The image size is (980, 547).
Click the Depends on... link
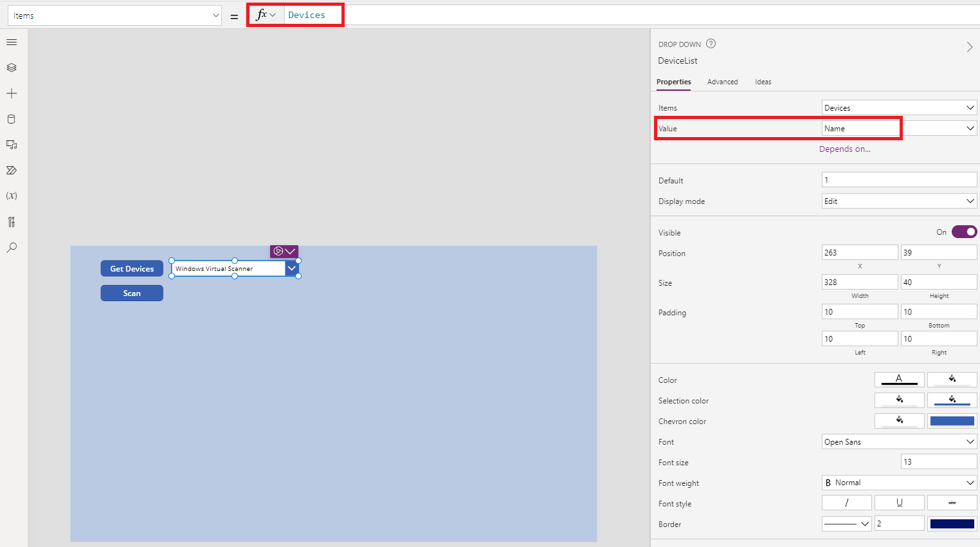[844, 149]
